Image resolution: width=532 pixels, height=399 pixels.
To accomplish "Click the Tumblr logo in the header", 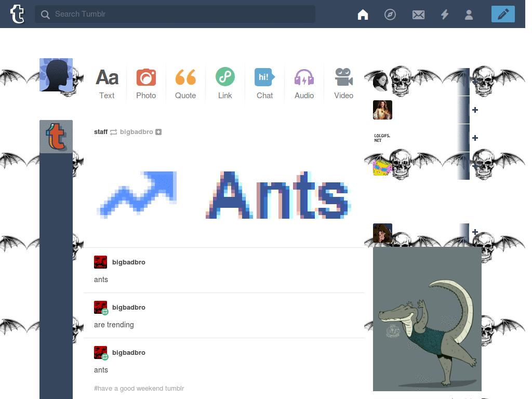I will point(17,14).
